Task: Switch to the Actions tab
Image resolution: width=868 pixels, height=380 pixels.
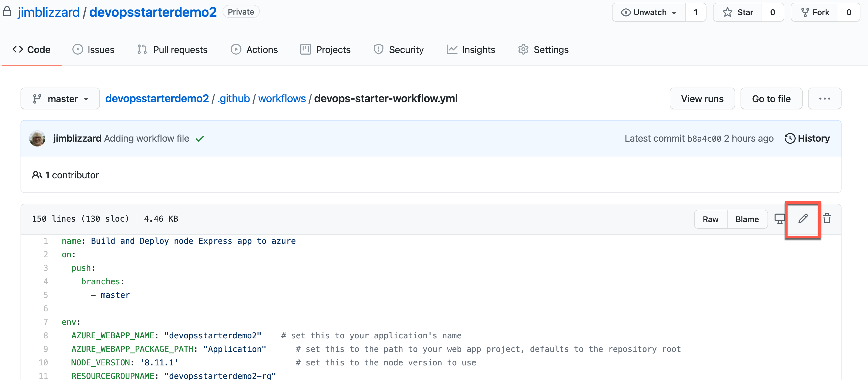Action: tap(254, 49)
